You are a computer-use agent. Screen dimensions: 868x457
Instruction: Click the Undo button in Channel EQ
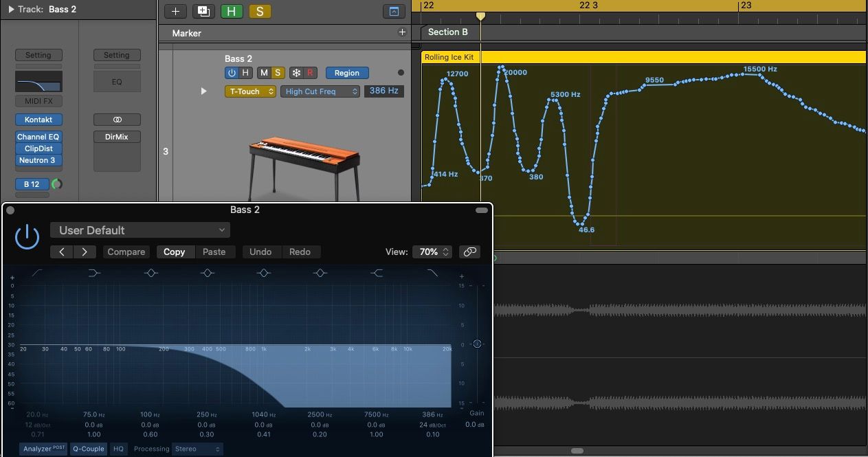point(261,252)
